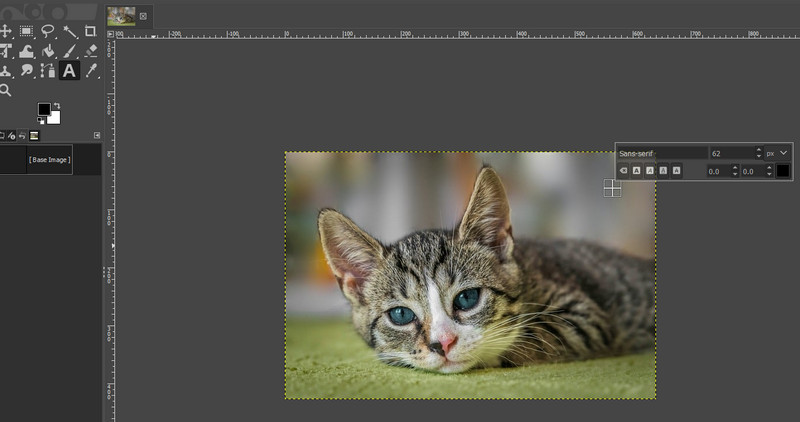Viewport: 800px width, 422px height.
Task: Reset colors to default black and white
Action: pyautogui.click(x=41, y=120)
